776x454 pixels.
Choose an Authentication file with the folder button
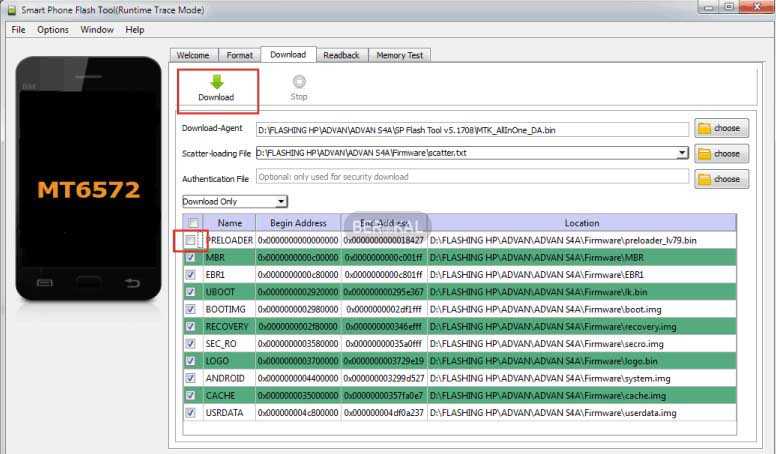pyautogui.click(x=721, y=179)
